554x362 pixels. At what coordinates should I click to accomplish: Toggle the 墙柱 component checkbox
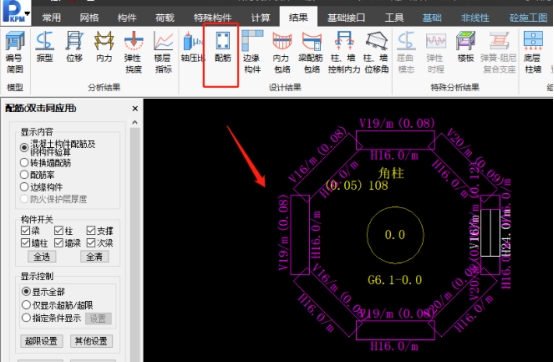point(25,243)
